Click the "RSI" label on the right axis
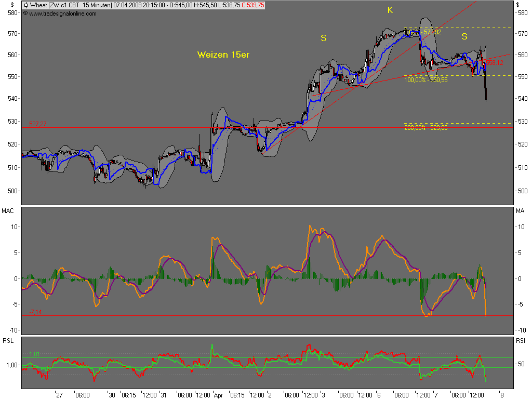532x399 pixels. [x=521, y=341]
